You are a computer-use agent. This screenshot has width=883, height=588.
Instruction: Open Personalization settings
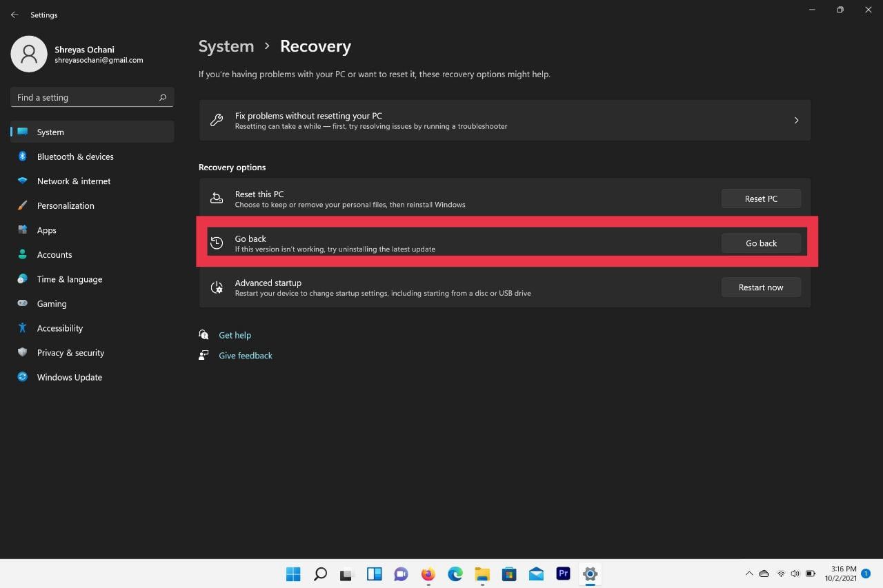pos(92,205)
